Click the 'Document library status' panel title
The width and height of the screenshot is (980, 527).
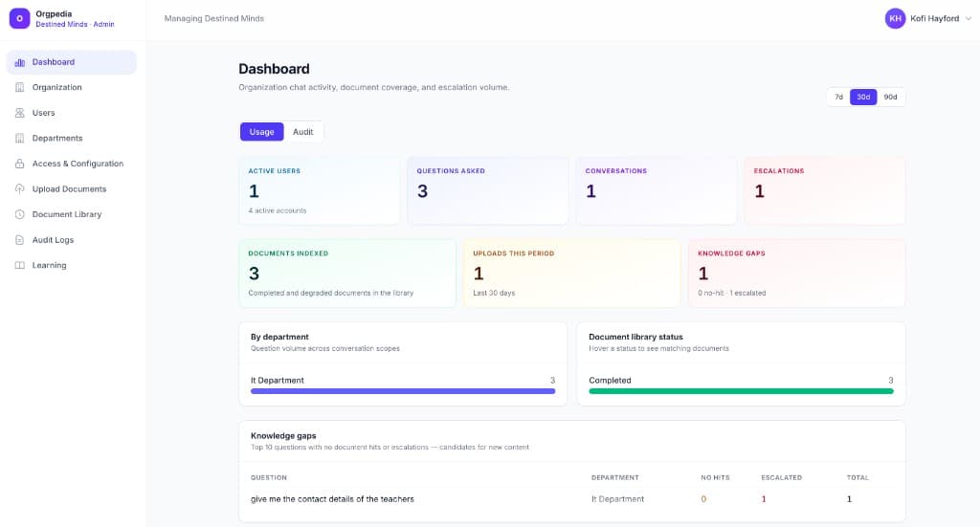635,337
